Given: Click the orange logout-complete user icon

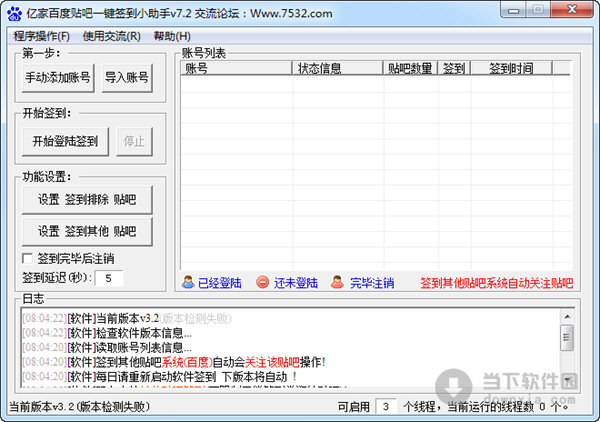Looking at the screenshot, I should (337, 282).
